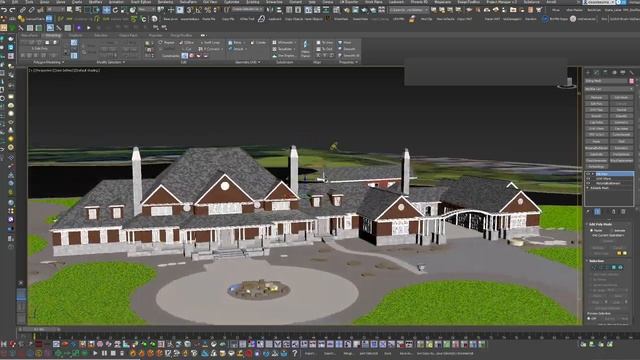Select the Unlink Selection tool
The width and height of the screenshot is (640, 360).
(x=31, y=10)
